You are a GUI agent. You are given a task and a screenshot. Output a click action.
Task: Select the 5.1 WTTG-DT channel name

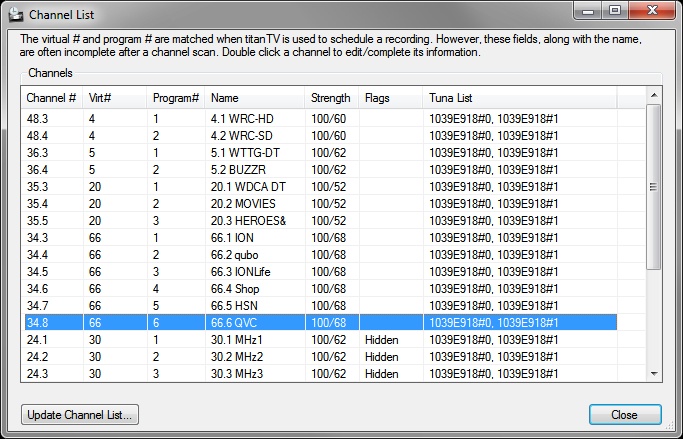pos(245,153)
